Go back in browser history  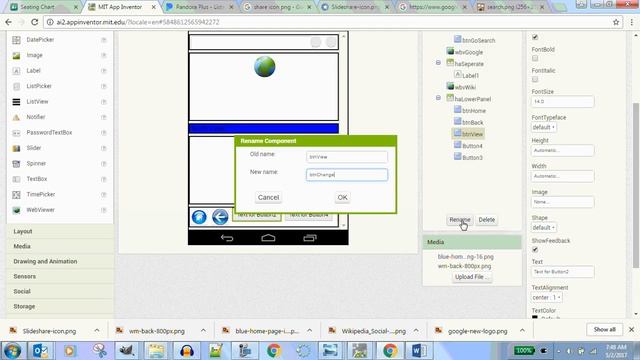point(9,22)
